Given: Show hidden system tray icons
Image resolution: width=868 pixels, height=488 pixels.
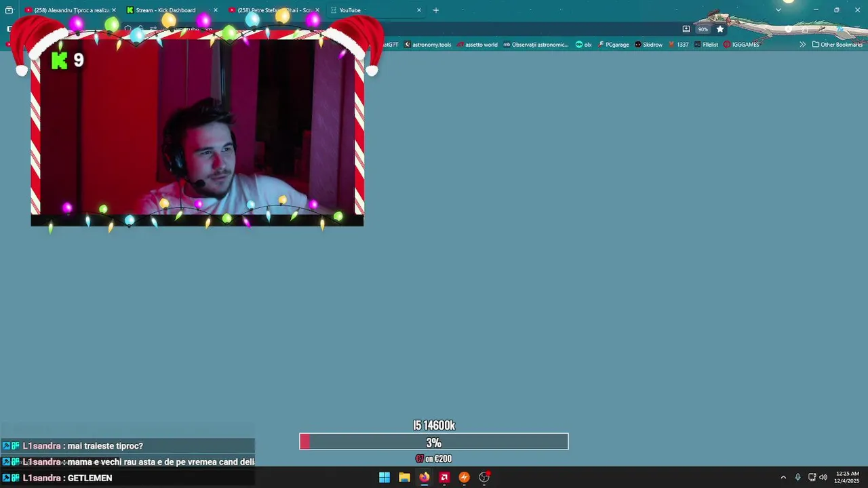Looking at the screenshot, I should pos(783,477).
